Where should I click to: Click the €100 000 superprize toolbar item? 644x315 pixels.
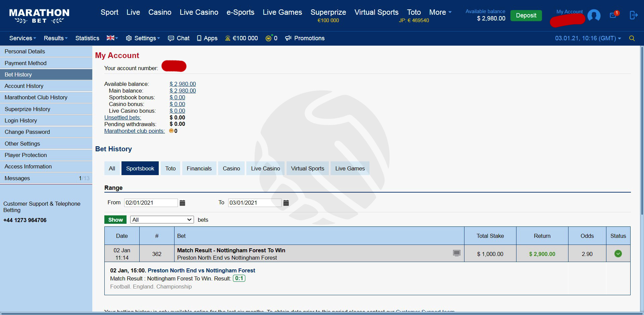click(242, 38)
